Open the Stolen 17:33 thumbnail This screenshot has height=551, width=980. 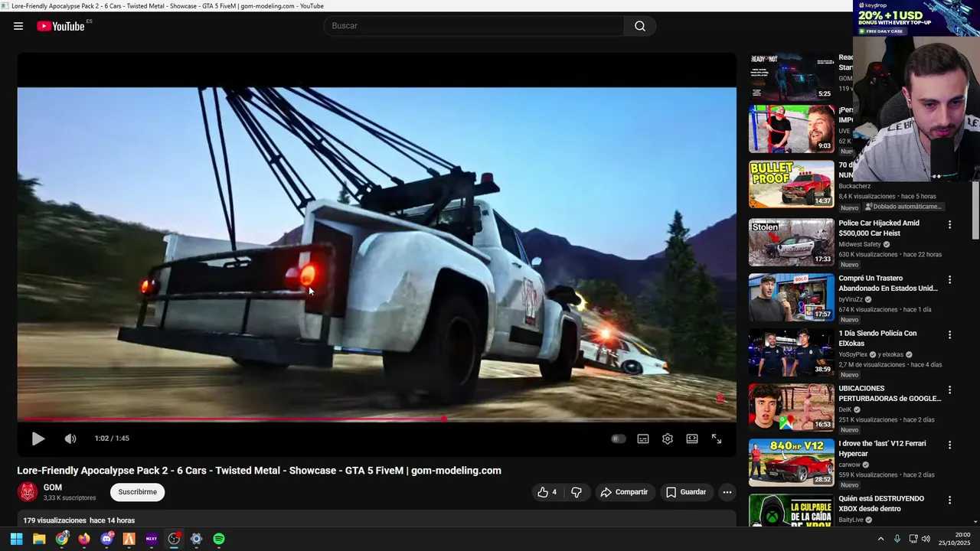point(792,243)
